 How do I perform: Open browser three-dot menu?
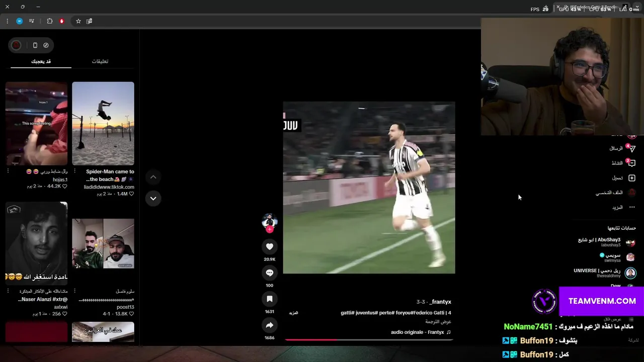click(x=7, y=21)
